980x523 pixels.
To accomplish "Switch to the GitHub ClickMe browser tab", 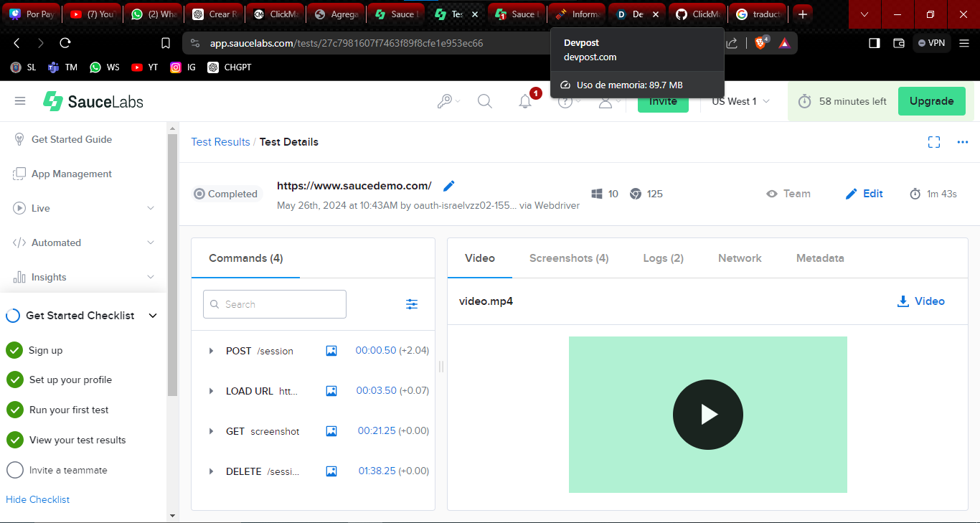I will [x=698, y=14].
